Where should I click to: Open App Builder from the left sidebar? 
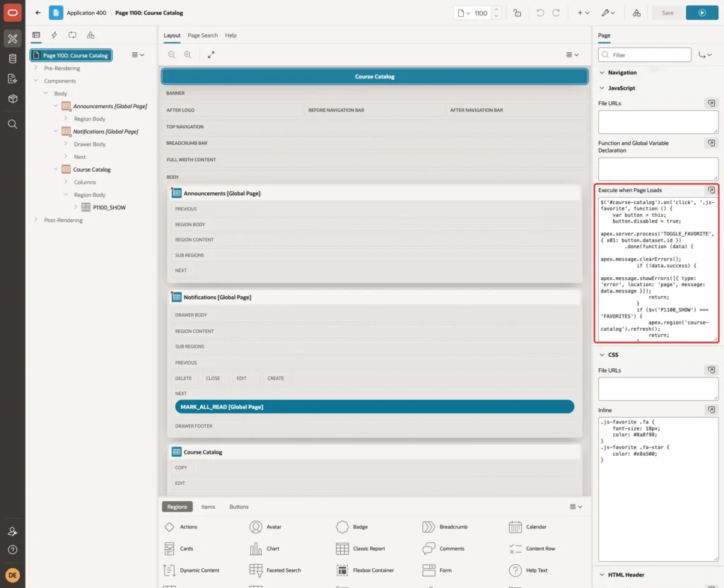pyautogui.click(x=13, y=39)
